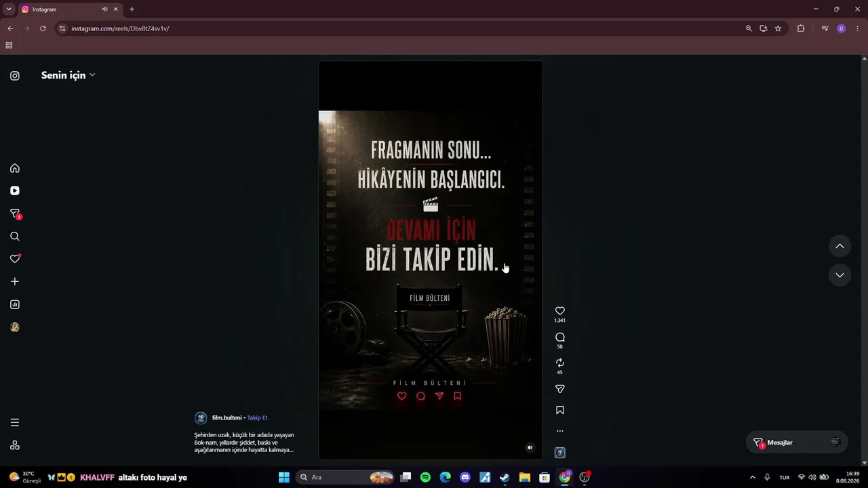Open the reel's comments icon
This screenshot has width=868, height=488.
(560, 337)
